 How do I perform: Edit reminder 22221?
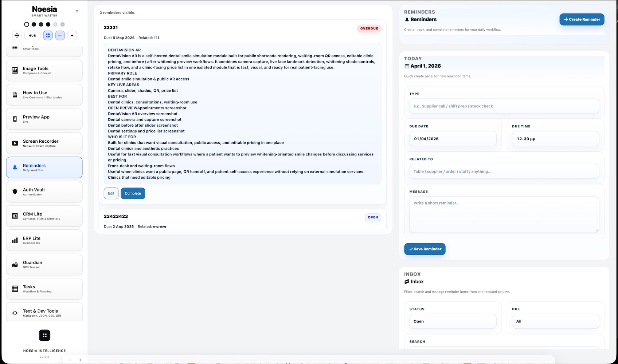coord(111,193)
